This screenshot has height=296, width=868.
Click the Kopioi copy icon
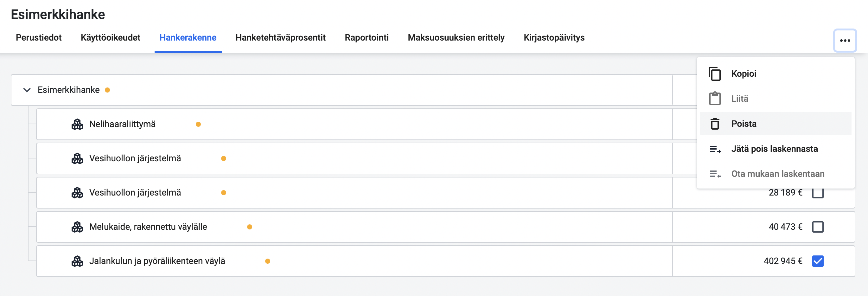[715, 74]
